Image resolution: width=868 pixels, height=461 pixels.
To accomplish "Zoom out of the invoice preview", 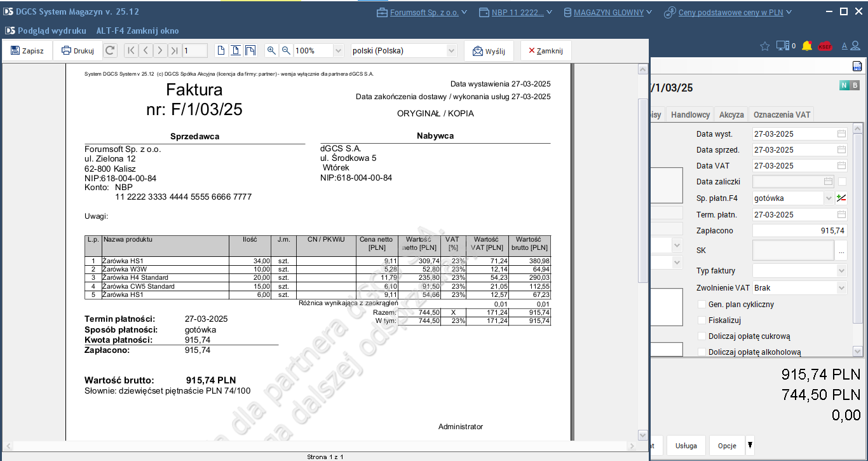I will (x=286, y=51).
